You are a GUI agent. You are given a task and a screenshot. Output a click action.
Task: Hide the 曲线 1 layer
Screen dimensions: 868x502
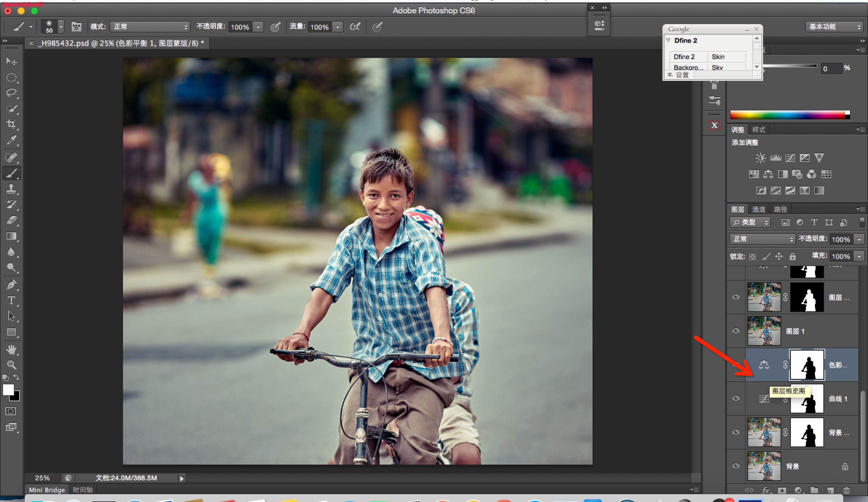(736, 398)
